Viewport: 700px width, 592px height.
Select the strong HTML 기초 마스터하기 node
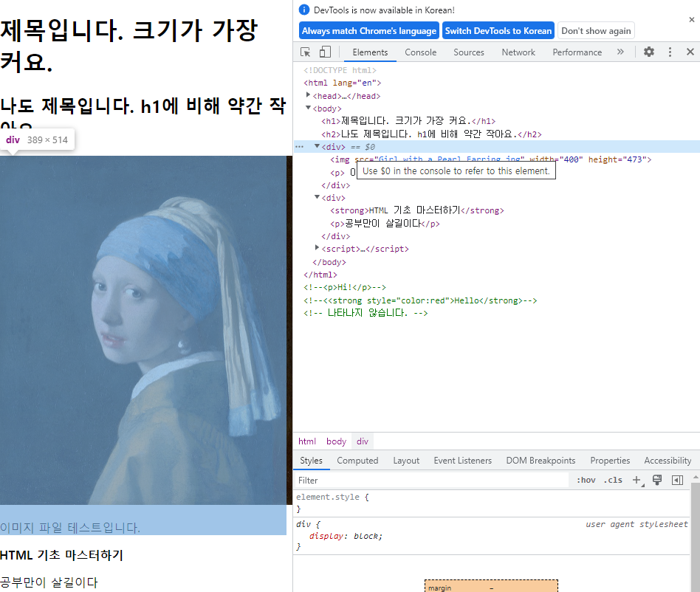417,210
